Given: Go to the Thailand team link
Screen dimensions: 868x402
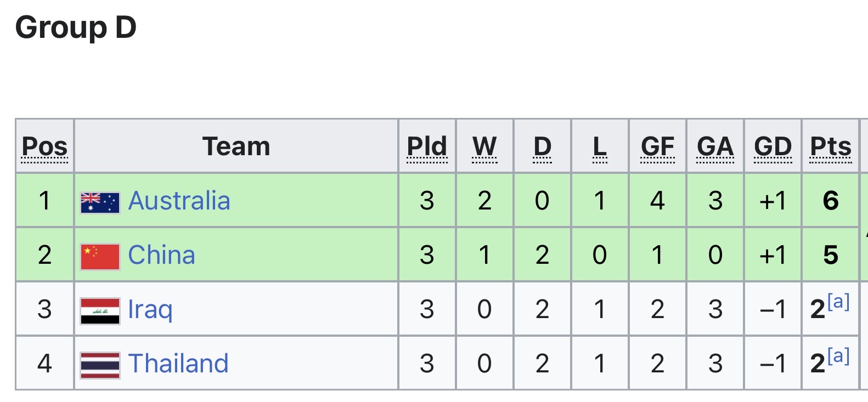Looking at the screenshot, I should tap(178, 364).
